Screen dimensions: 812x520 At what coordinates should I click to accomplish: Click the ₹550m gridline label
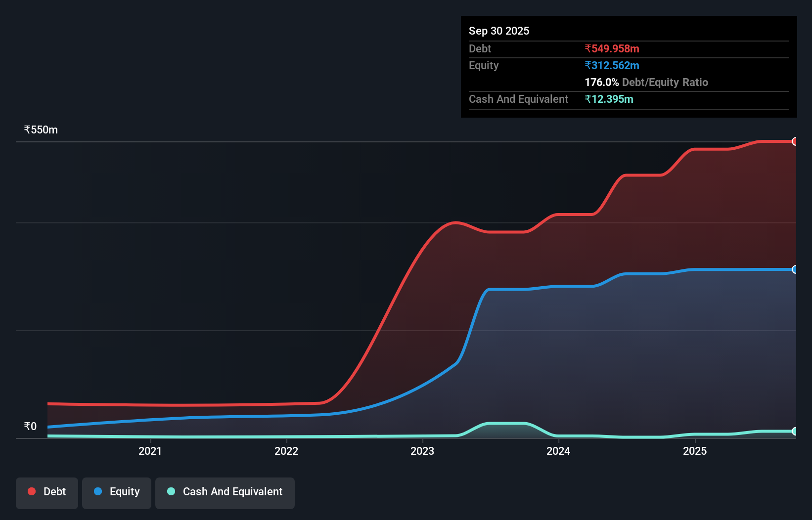click(41, 130)
